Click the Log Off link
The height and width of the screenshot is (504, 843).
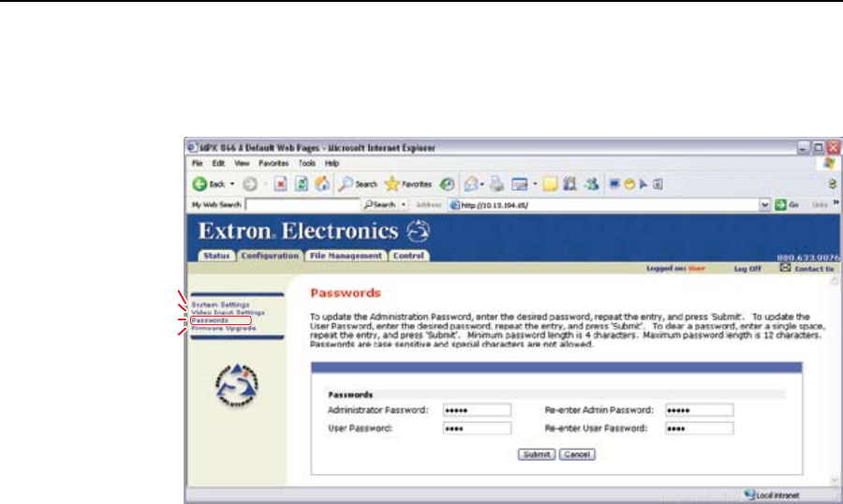(747, 269)
